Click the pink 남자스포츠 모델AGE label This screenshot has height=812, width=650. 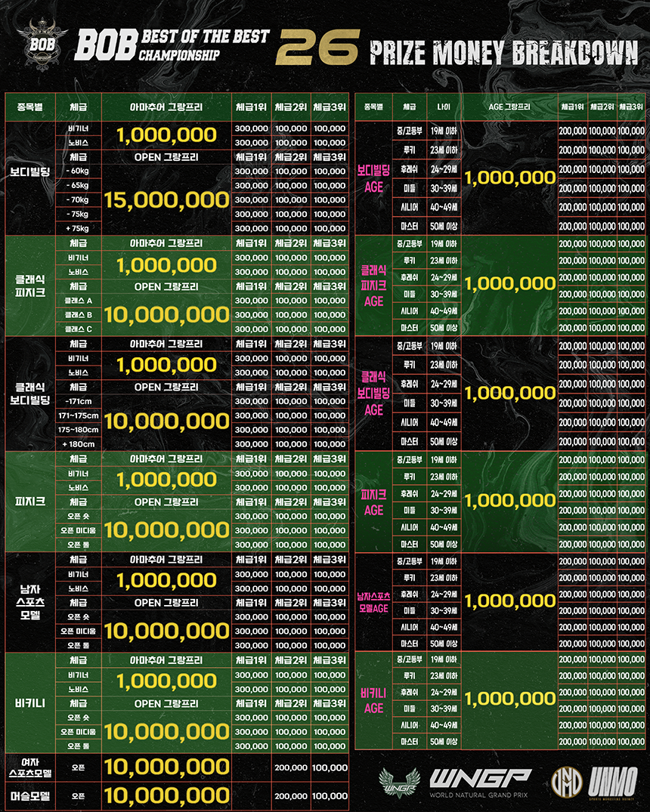[373, 602]
